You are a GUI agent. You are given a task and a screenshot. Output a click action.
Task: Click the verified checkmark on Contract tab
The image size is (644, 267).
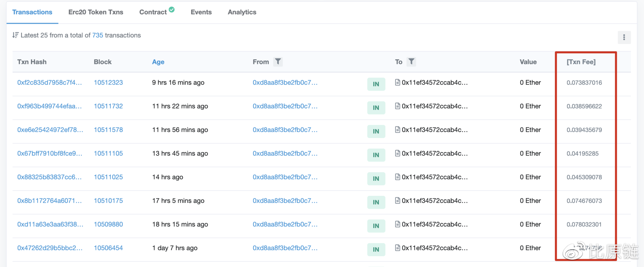172,10
